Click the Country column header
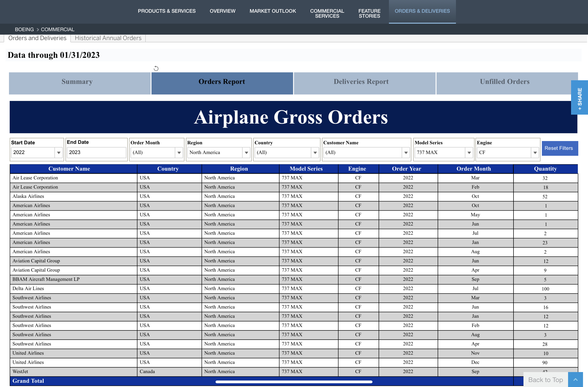588x387 pixels. tap(169, 169)
